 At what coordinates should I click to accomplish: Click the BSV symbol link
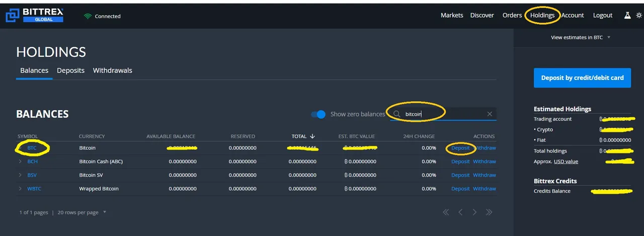tap(32, 175)
